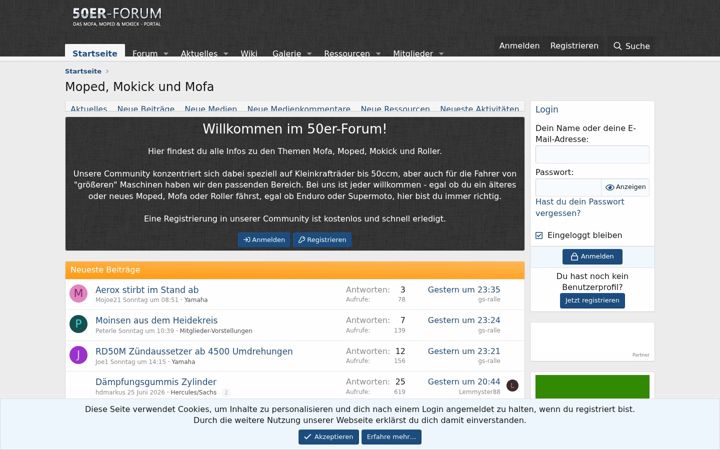The image size is (720, 450).
Task: Click timestamp Gestern um 23:24
Action: [x=464, y=320]
